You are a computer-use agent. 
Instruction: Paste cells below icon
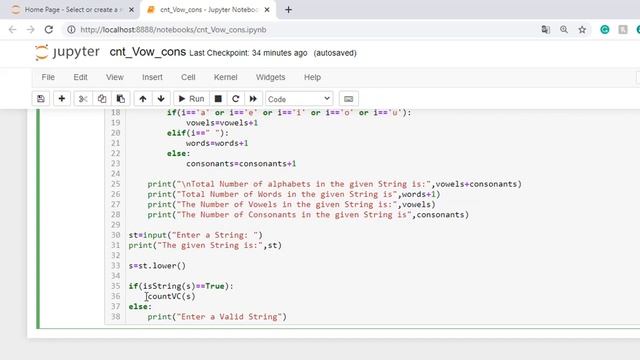click(121, 99)
